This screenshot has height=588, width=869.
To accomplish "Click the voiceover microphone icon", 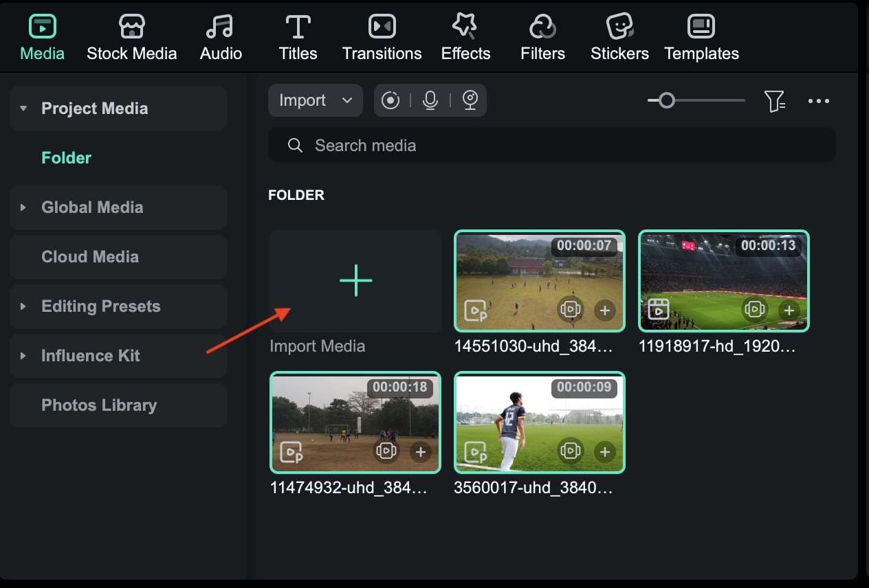I will point(430,101).
